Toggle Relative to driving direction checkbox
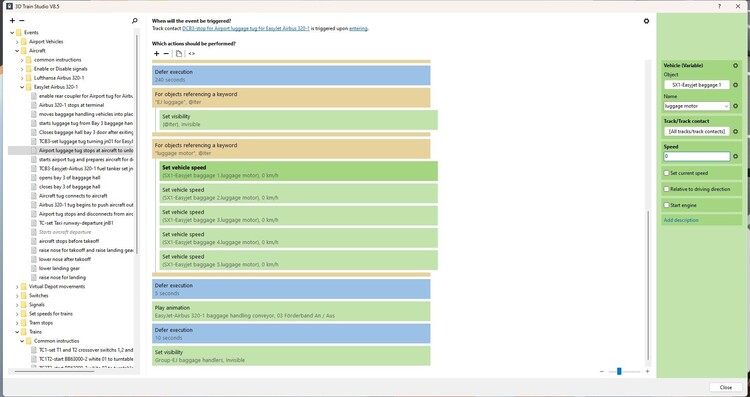The height and width of the screenshot is (397, 750). (666, 189)
